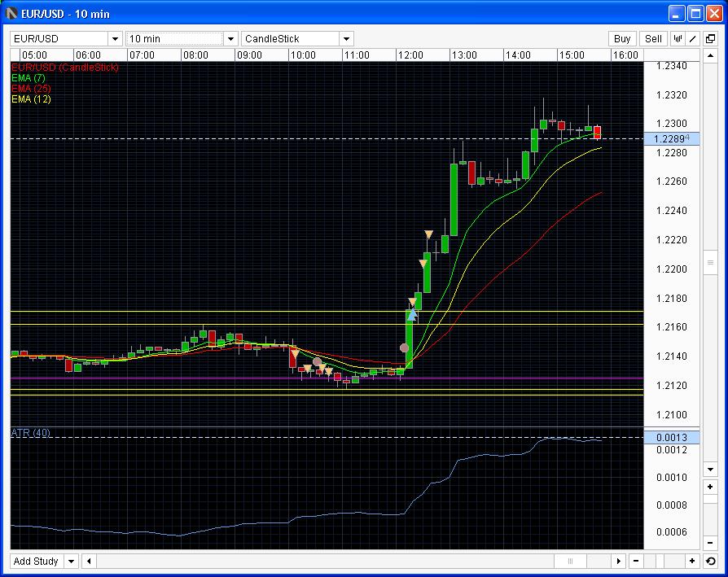
Task: Click the vertical zoom minus button
Action: coord(710,543)
